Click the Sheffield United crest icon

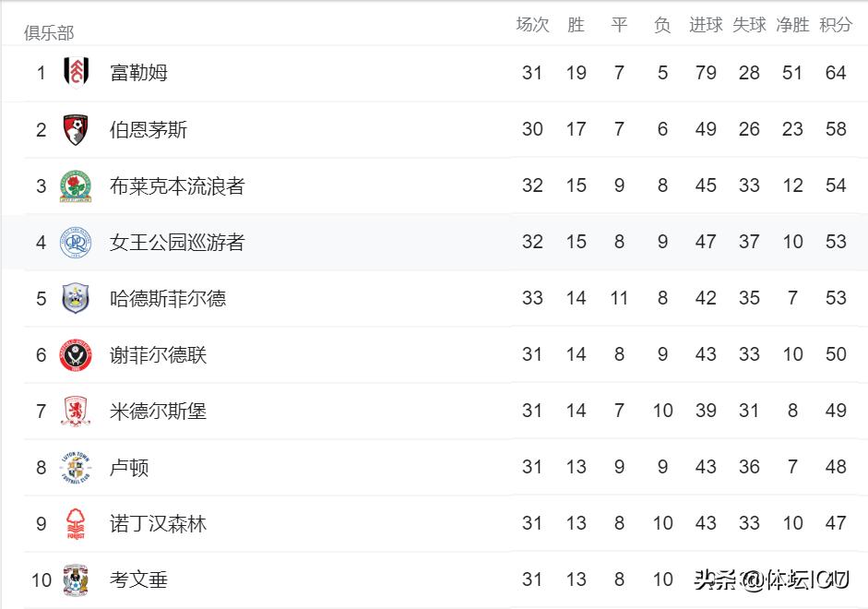click(76, 355)
